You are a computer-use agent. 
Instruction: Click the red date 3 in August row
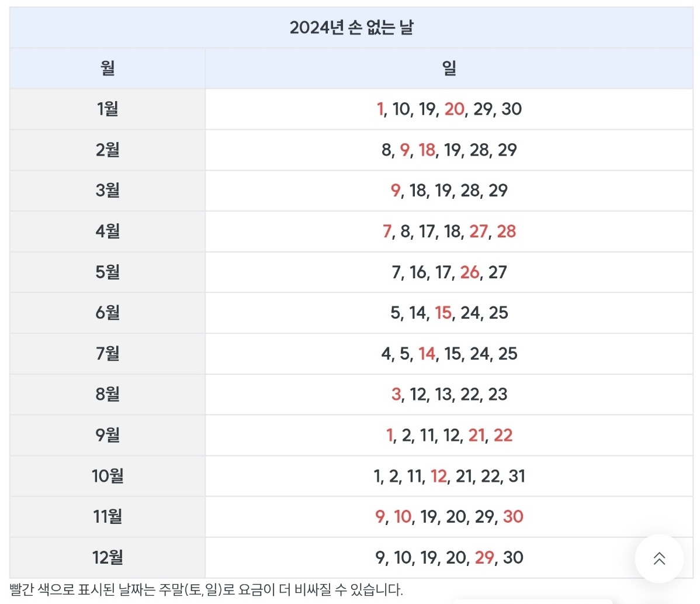[396, 395]
